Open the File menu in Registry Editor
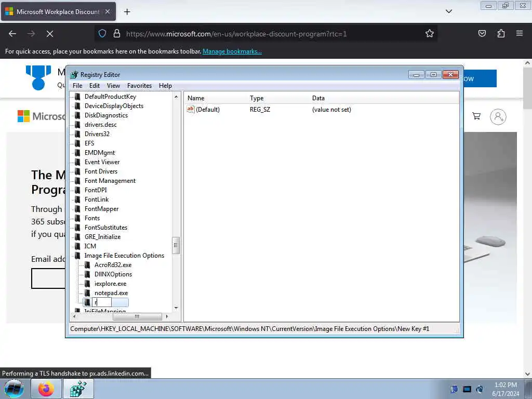 [77, 86]
